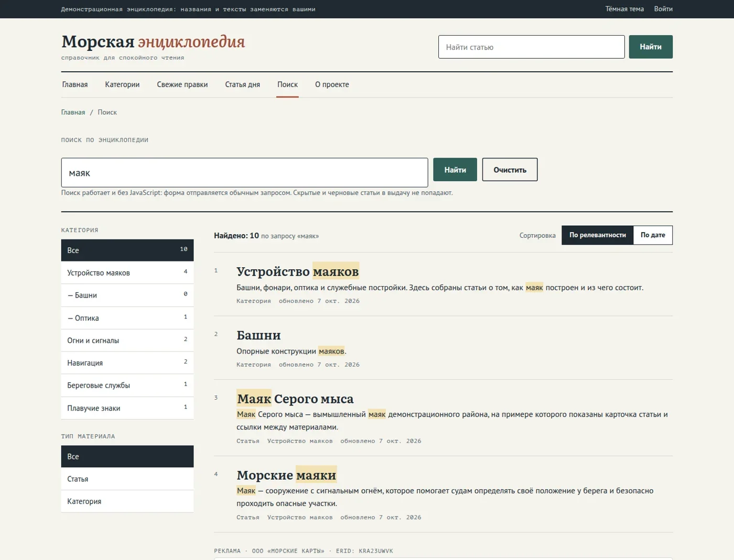734x560 pixels.
Task: Filter by Плавучие знаки category
Action: pos(127,408)
